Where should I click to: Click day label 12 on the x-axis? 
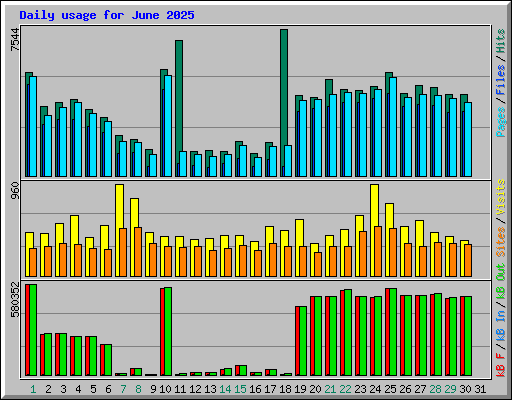pos(195,389)
